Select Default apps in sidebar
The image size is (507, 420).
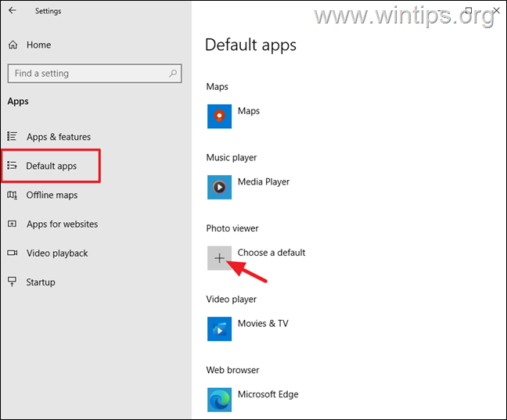tap(52, 166)
